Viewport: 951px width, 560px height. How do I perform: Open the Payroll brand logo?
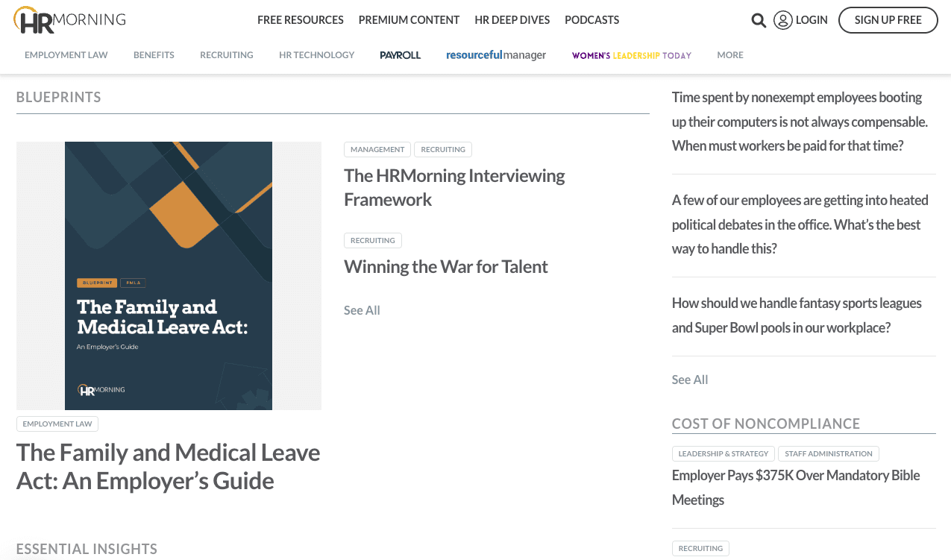[400, 54]
